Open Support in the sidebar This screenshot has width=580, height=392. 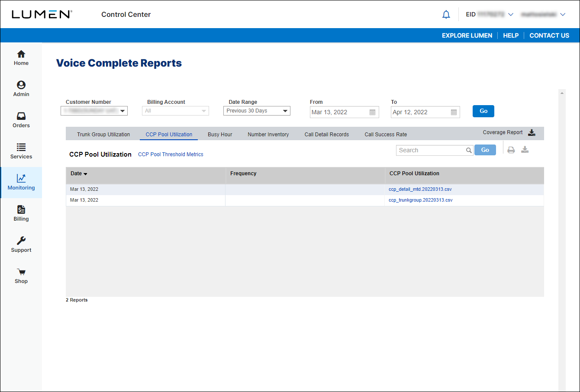tap(21, 245)
